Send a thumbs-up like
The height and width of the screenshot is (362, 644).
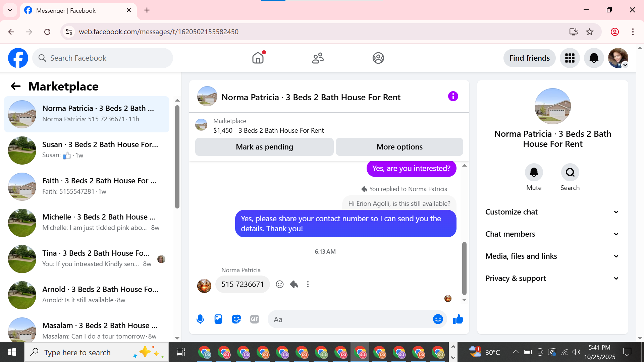pyautogui.click(x=458, y=319)
